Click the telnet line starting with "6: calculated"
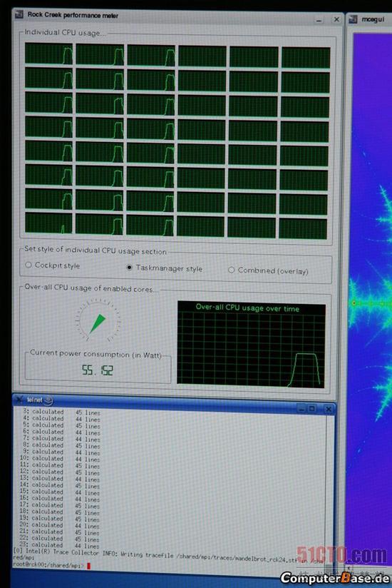 61,432
